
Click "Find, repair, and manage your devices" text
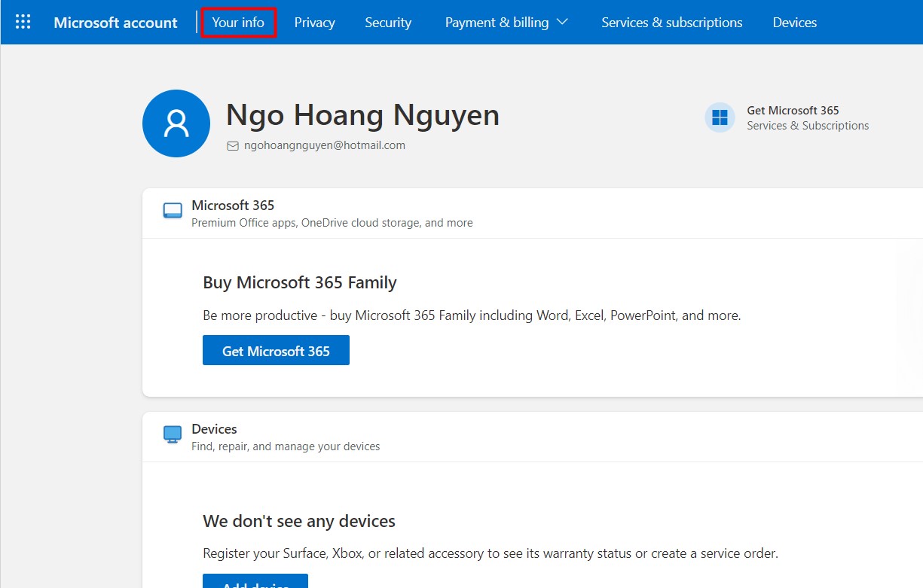(x=286, y=446)
